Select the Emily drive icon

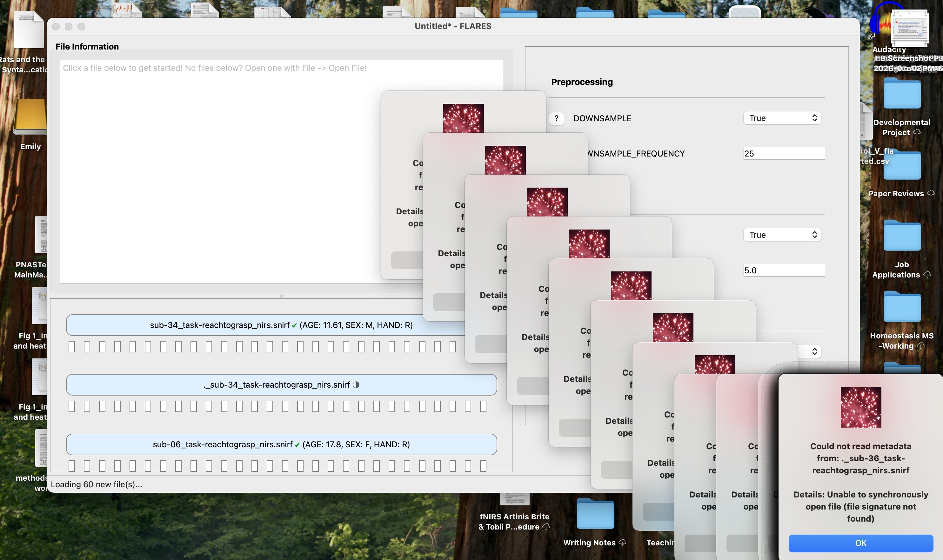pyautogui.click(x=30, y=117)
